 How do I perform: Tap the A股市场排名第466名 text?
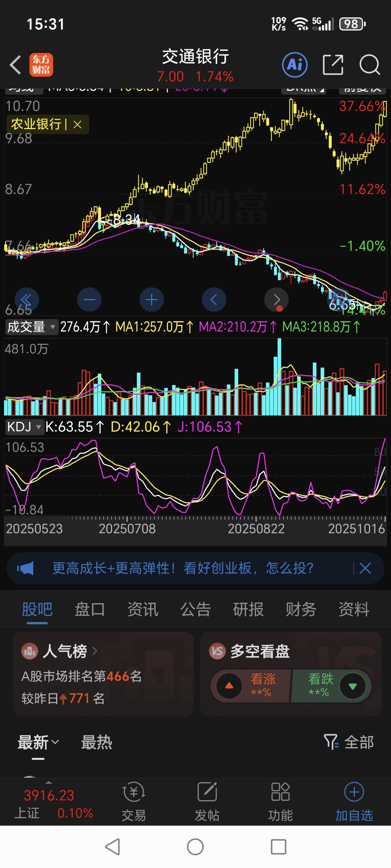81,676
